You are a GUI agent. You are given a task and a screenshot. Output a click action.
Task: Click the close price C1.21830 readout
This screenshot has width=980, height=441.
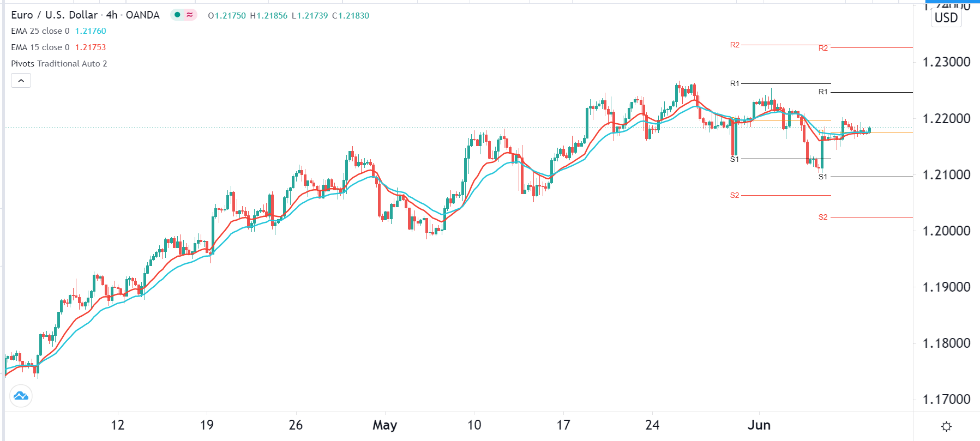[x=351, y=16]
